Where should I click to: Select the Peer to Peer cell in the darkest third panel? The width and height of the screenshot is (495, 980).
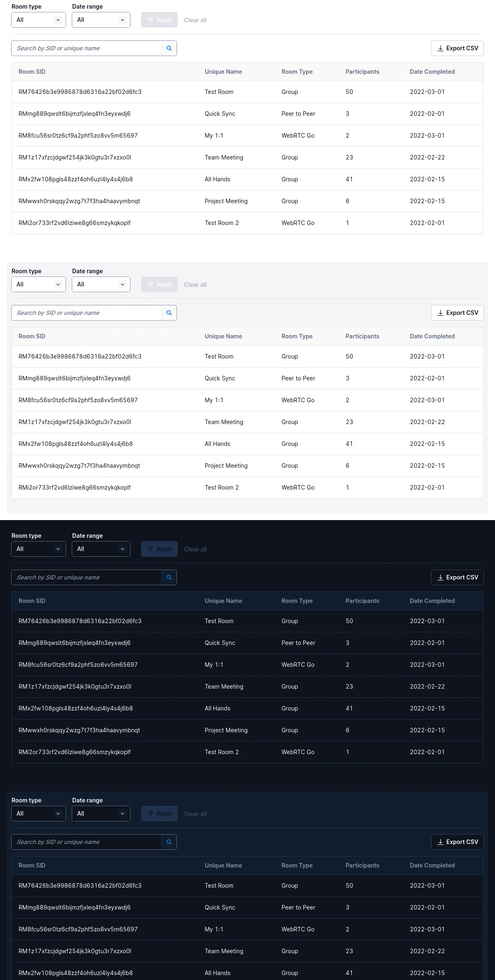pos(298,643)
